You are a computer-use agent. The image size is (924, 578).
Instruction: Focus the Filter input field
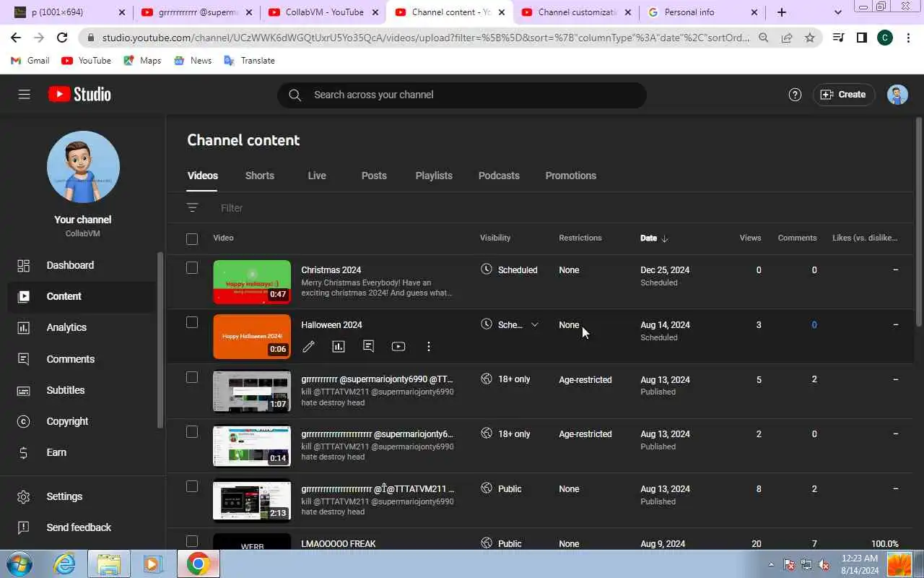(x=563, y=208)
